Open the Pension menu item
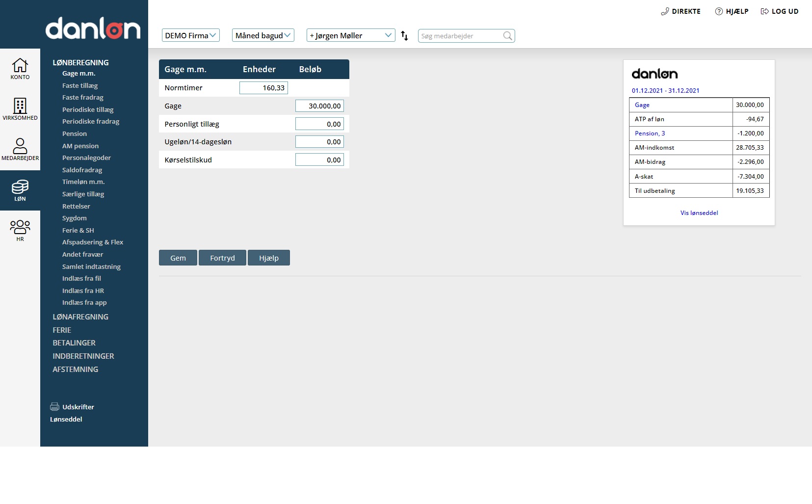Viewport: 812px width, 504px height. 75,134
